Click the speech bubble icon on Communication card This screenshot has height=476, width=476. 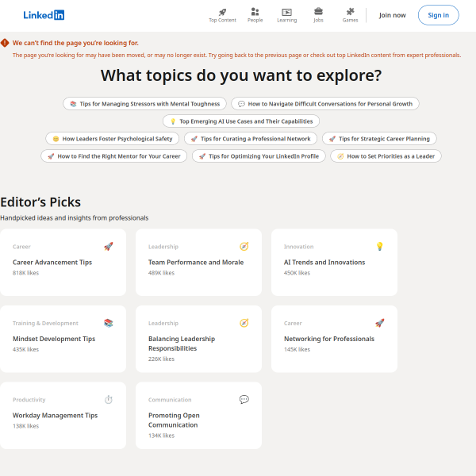click(244, 400)
